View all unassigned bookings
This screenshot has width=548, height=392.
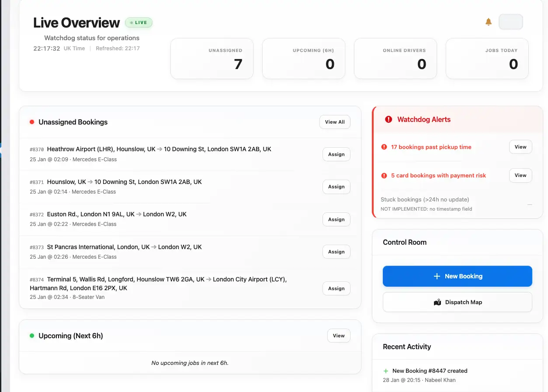coord(335,122)
